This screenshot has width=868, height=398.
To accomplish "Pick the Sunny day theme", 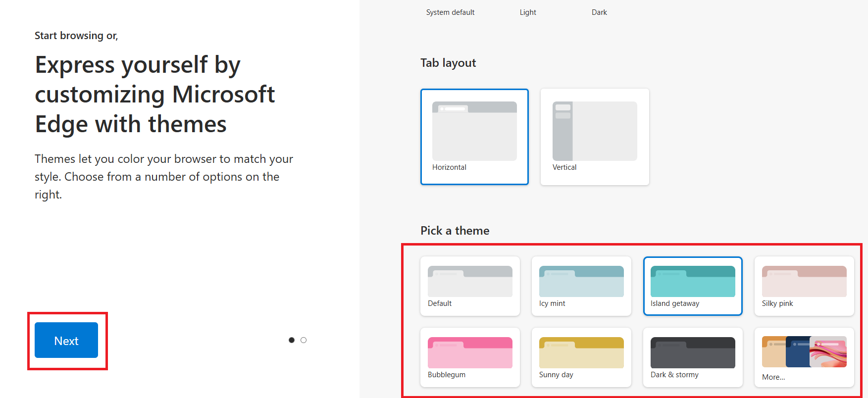I will [x=581, y=357].
